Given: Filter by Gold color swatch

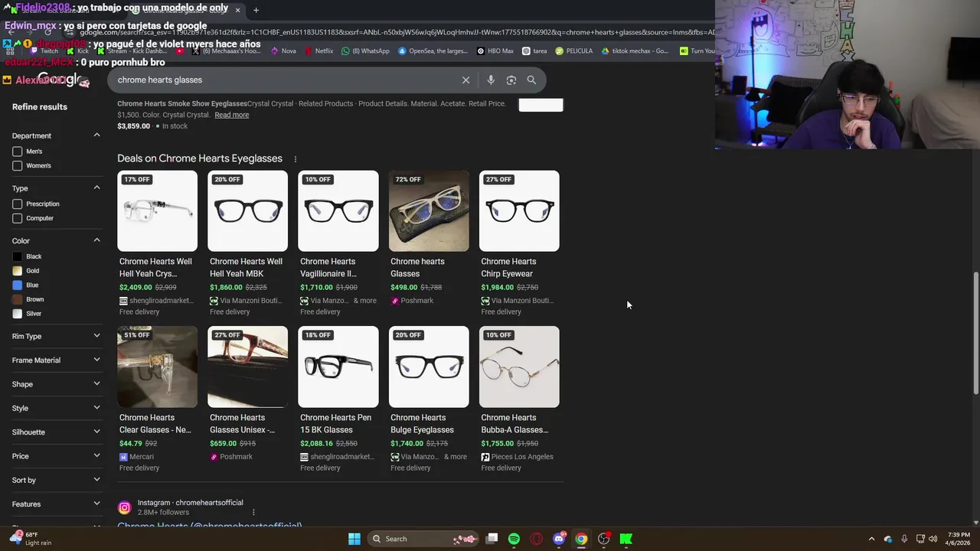Looking at the screenshot, I should (x=18, y=271).
